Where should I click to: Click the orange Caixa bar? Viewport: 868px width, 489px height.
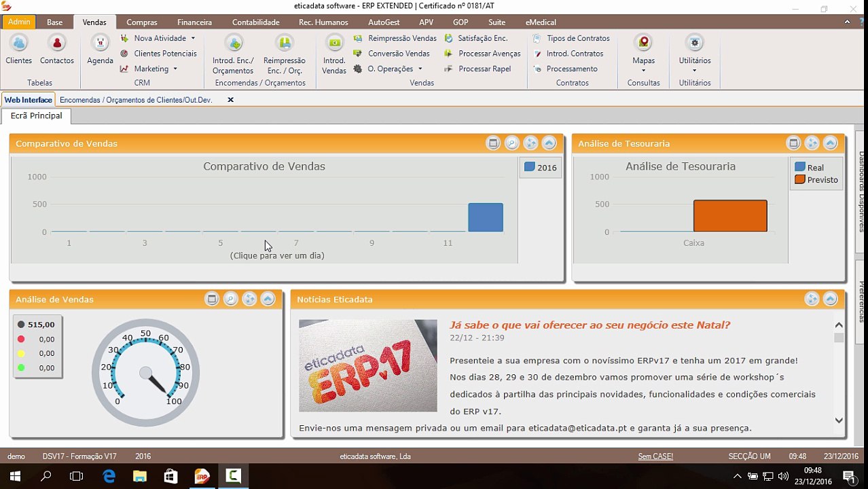pyautogui.click(x=730, y=216)
